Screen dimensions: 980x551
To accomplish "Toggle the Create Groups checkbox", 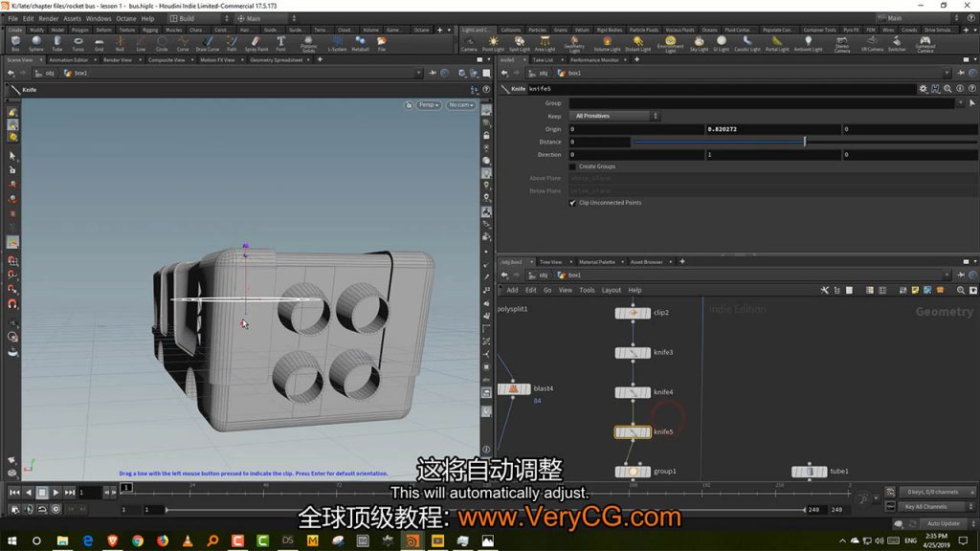I will tap(572, 166).
